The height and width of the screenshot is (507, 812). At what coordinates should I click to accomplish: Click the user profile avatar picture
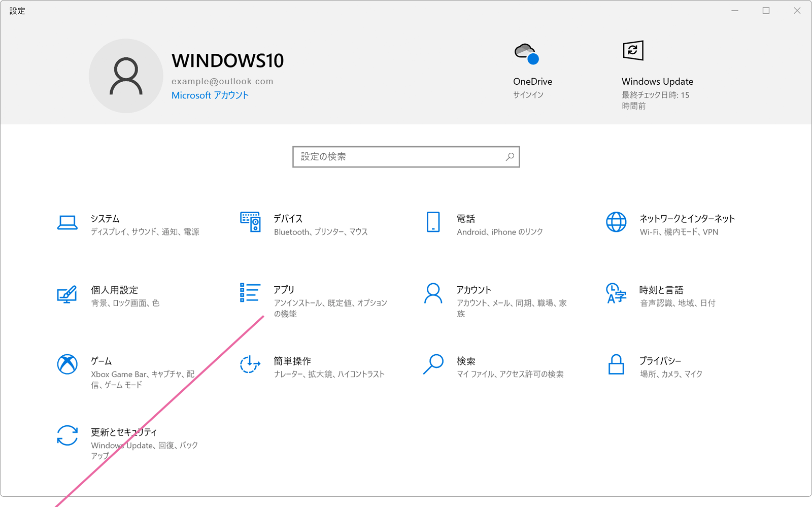click(126, 76)
